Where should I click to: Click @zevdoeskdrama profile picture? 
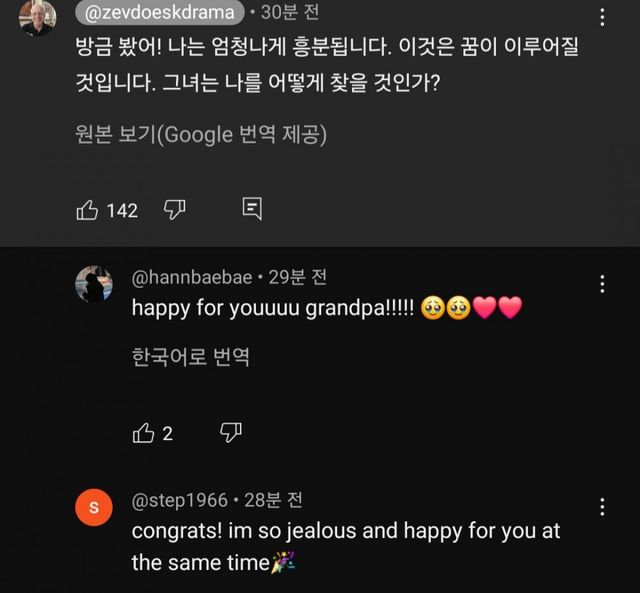pos(38,15)
